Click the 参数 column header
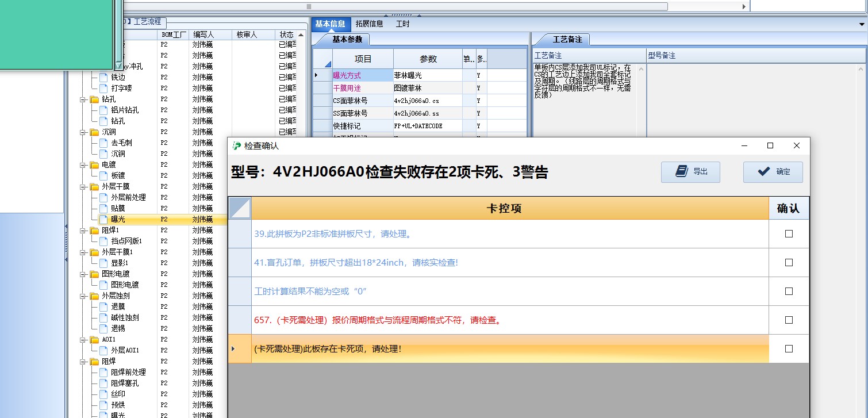Viewport: 868px width, 418px height. click(428, 59)
